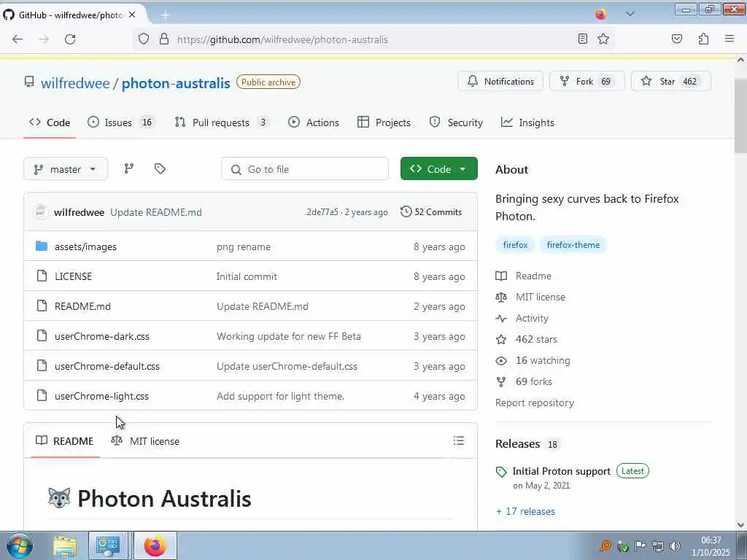This screenshot has height=560, width=747.
Task: Click the firefox topic tag
Action: (x=515, y=245)
